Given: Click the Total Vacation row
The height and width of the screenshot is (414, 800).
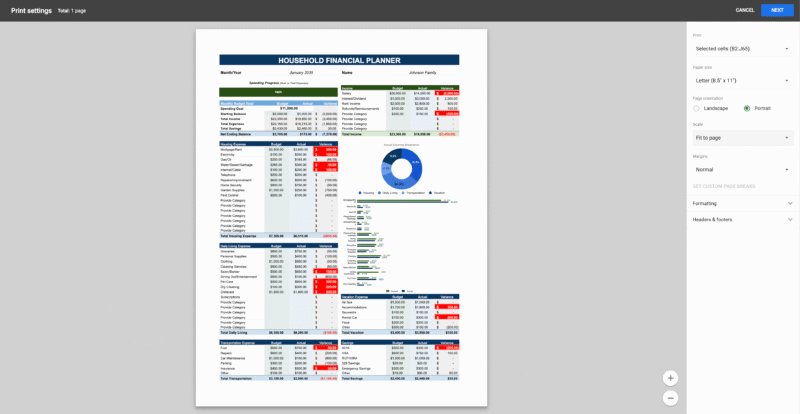Looking at the screenshot, I should pos(400,332).
